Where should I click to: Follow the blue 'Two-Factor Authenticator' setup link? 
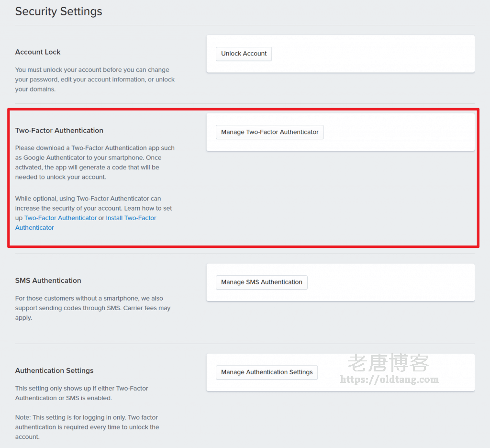pyautogui.click(x=60, y=218)
